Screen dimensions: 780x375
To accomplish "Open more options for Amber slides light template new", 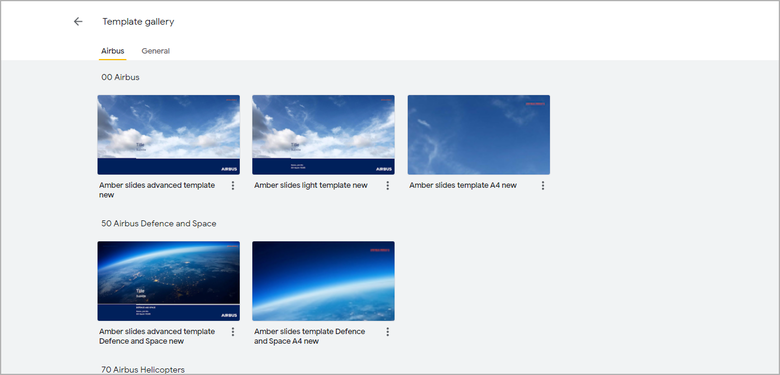I will [388, 186].
